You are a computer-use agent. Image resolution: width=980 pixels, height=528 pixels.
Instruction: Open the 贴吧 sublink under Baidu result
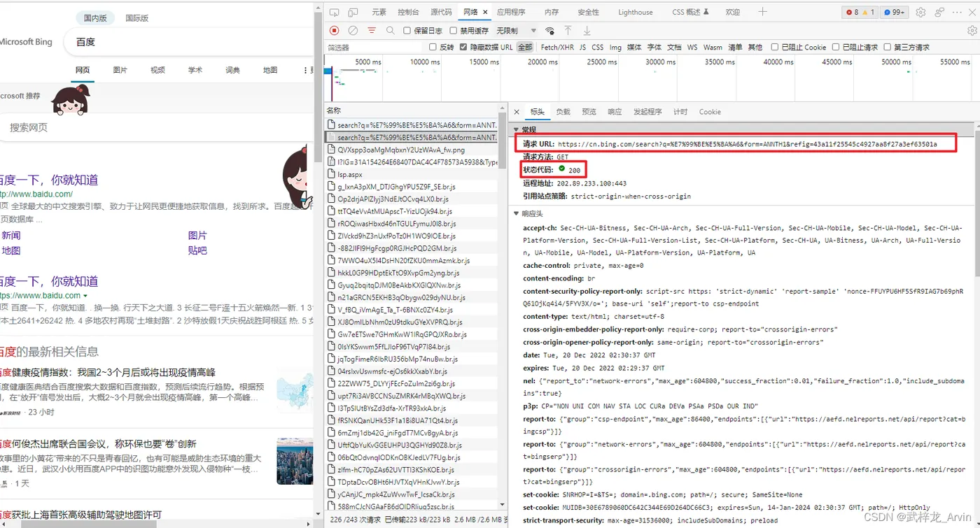coord(197,250)
